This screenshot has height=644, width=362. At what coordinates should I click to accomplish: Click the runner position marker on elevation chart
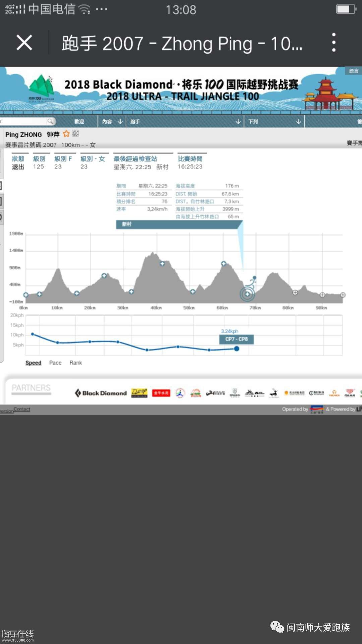click(247, 294)
